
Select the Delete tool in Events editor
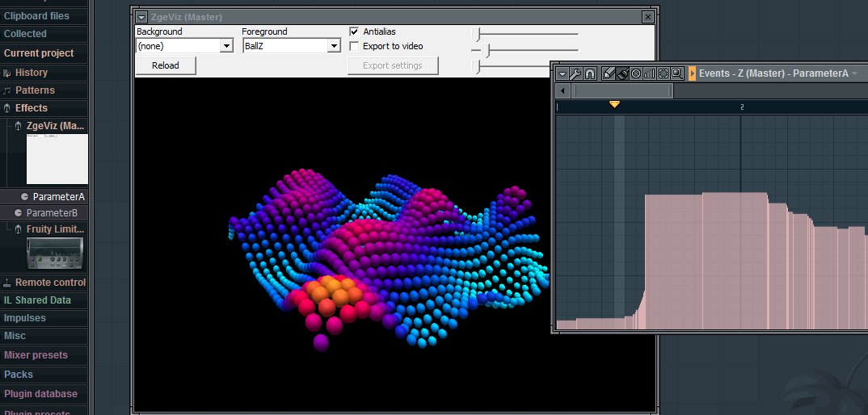[636, 73]
